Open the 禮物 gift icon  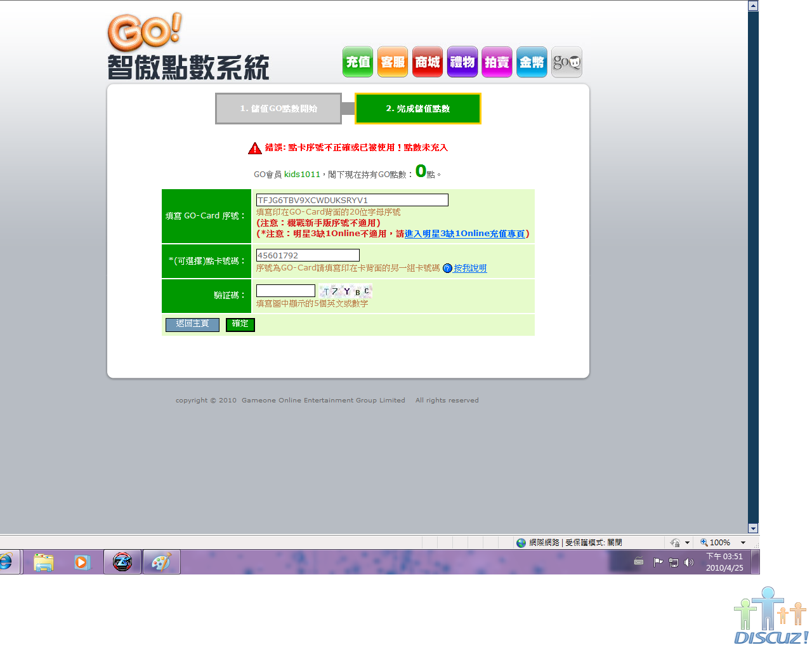[x=462, y=62]
